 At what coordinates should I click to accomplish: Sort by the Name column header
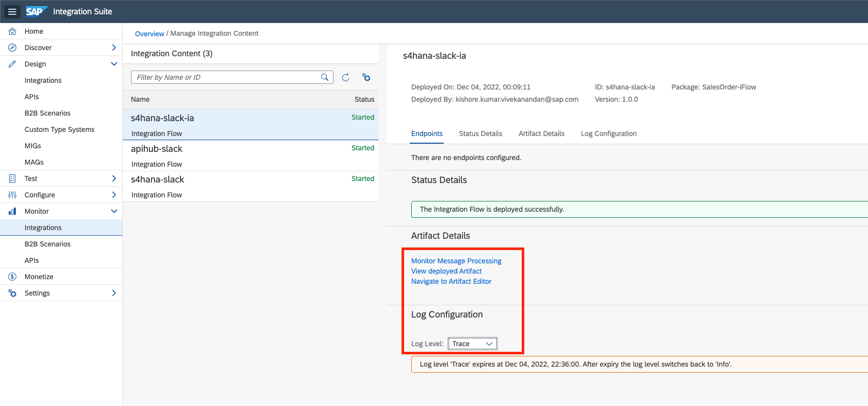(140, 99)
